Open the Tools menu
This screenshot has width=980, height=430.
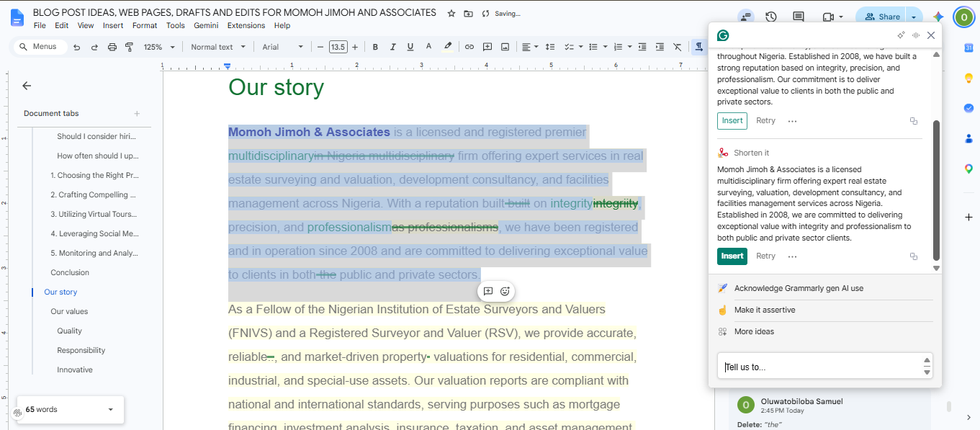coord(176,25)
